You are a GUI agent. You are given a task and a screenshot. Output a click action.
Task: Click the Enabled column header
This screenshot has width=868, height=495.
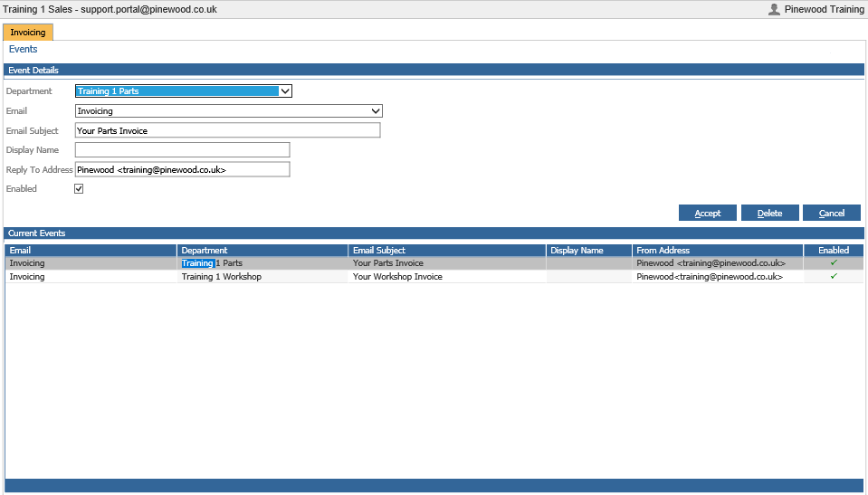pos(834,251)
